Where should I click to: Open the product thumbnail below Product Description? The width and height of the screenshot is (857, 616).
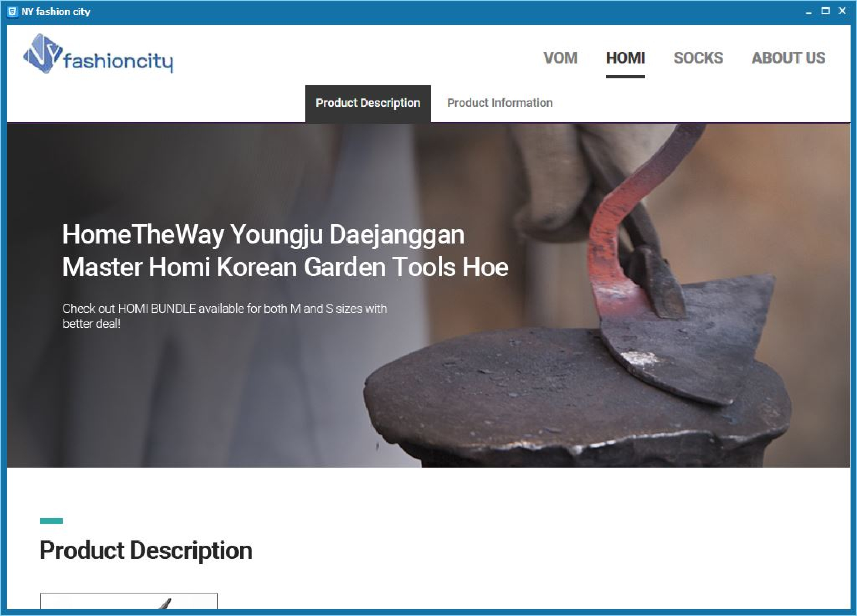pyautogui.click(x=129, y=601)
